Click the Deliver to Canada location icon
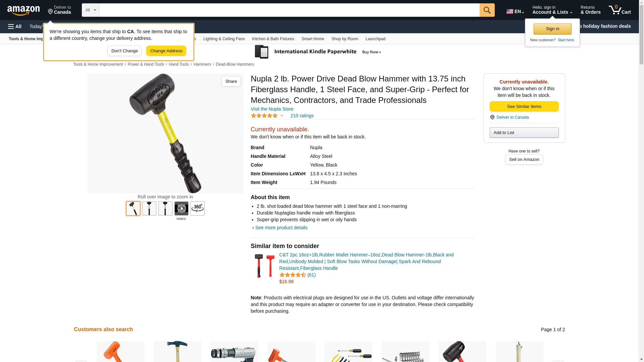 tap(492, 117)
